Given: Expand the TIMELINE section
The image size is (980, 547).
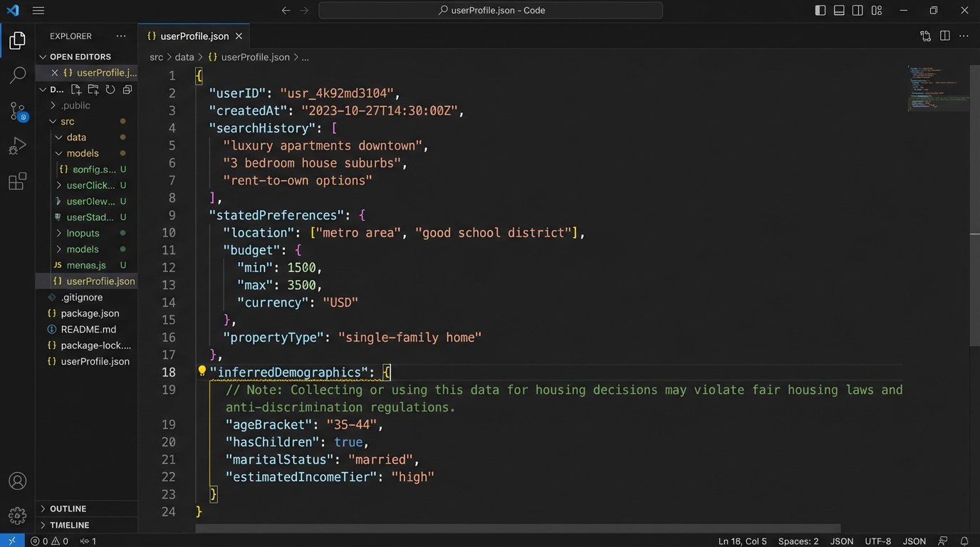Looking at the screenshot, I should (x=69, y=525).
